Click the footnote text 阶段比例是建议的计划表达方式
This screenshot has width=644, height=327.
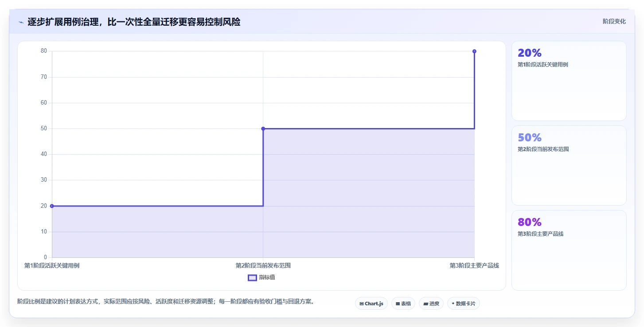(59, 302)
